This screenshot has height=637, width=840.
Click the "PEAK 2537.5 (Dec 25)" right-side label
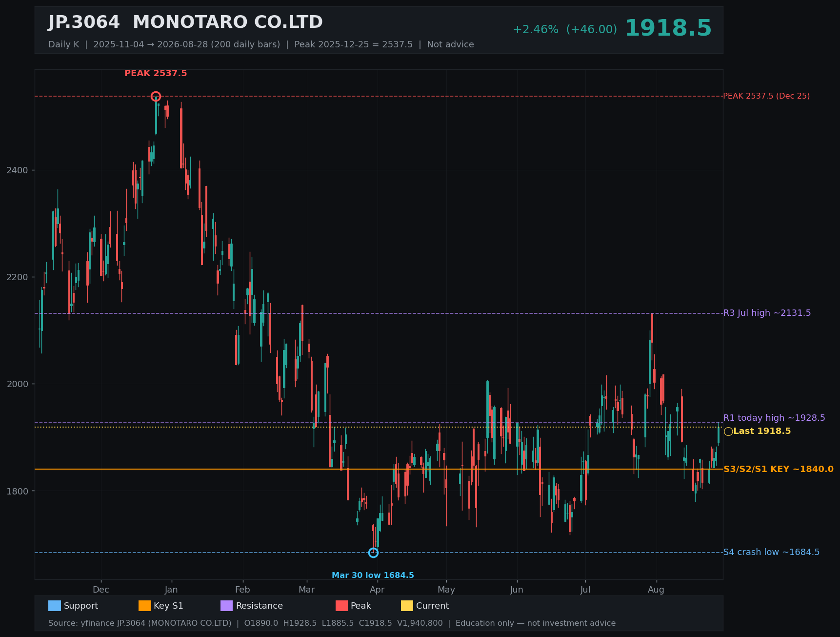[766, 96]
